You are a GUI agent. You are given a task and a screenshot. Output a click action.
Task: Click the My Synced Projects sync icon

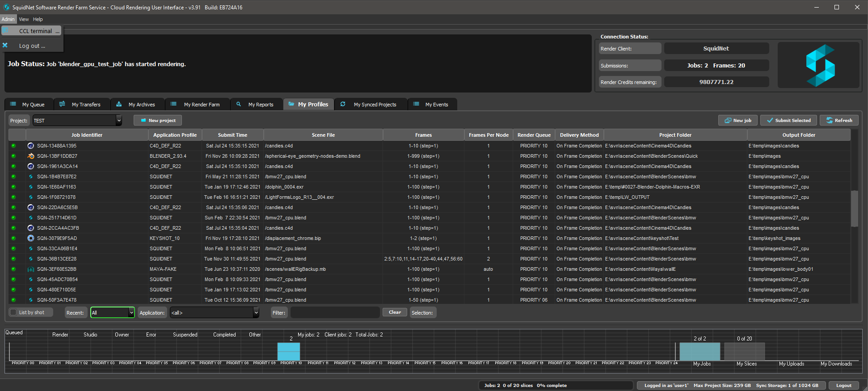pos(343,104)
